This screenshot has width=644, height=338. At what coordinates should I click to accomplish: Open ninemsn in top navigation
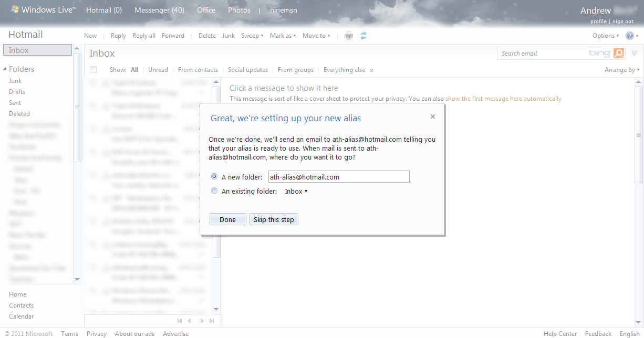click(x=283, y=10)
